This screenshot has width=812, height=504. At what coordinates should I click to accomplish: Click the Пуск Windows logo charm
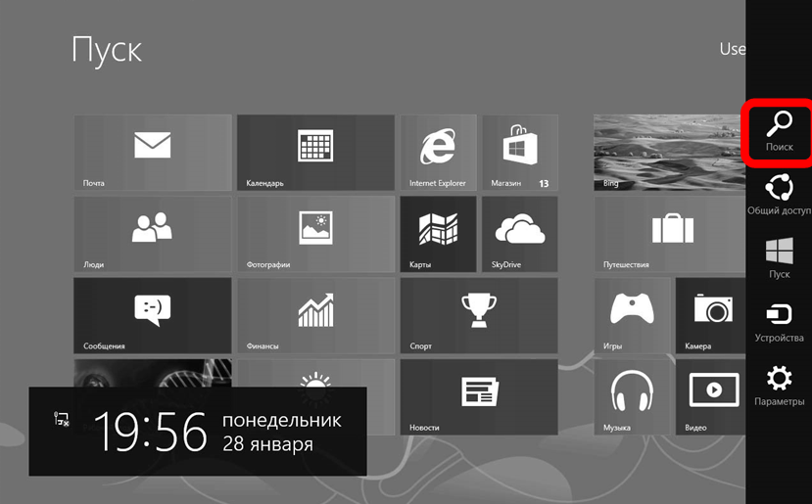779,257
